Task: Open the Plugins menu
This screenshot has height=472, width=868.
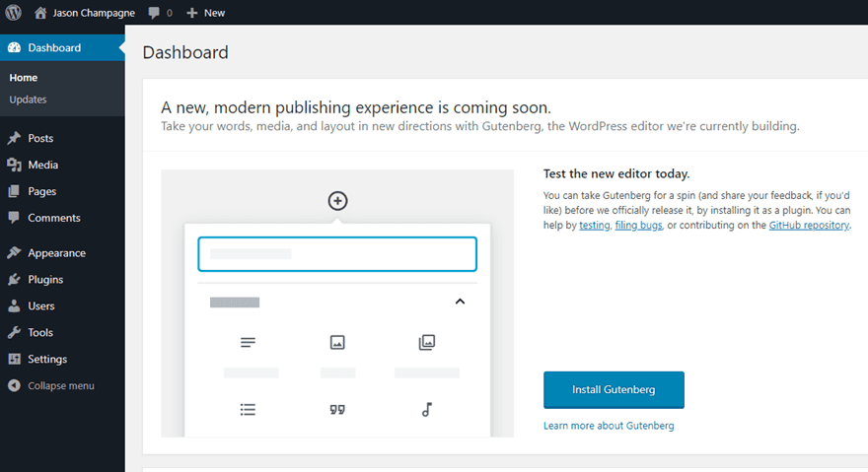Action: pos(45,279)
